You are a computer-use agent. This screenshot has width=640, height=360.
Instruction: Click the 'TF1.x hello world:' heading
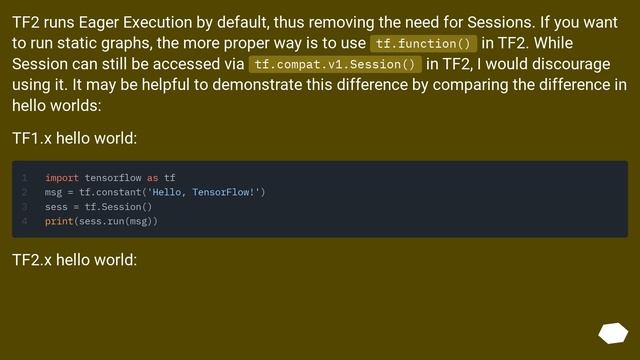75,138
